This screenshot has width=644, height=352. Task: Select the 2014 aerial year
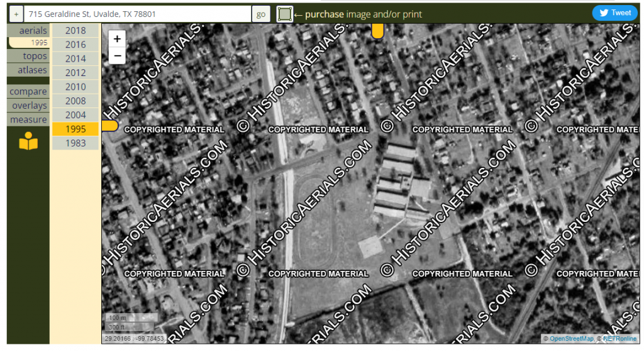75,58
